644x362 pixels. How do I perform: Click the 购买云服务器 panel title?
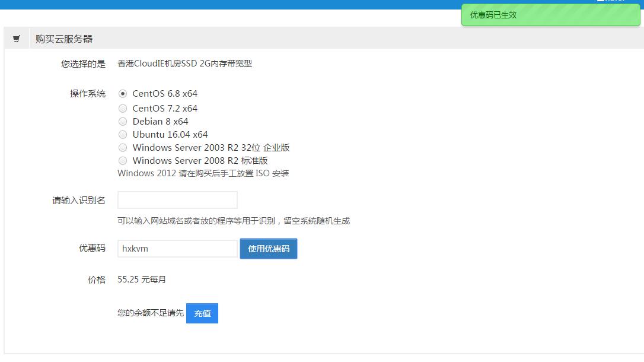(64, 39)
